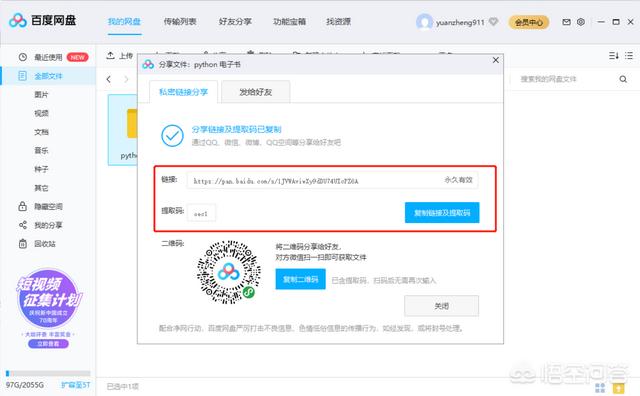Select 音乐 category in sidebar
The height and width of the screenshot is (396, 640).
41,151
